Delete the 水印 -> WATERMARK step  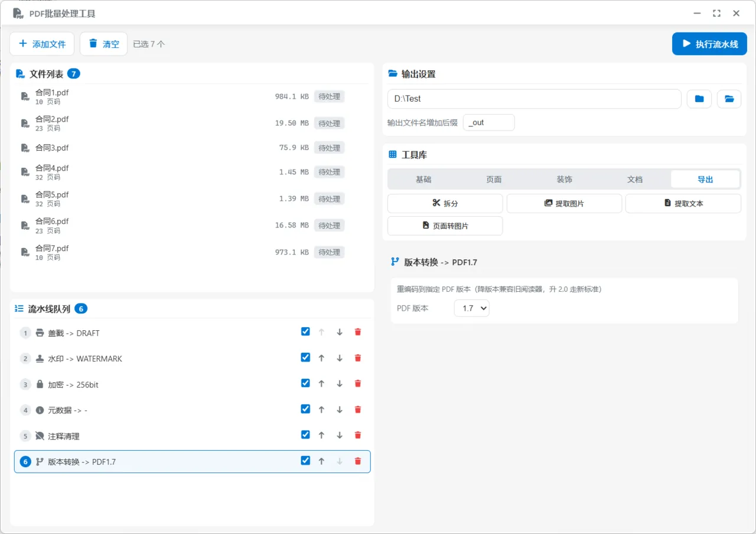(357, 358)
